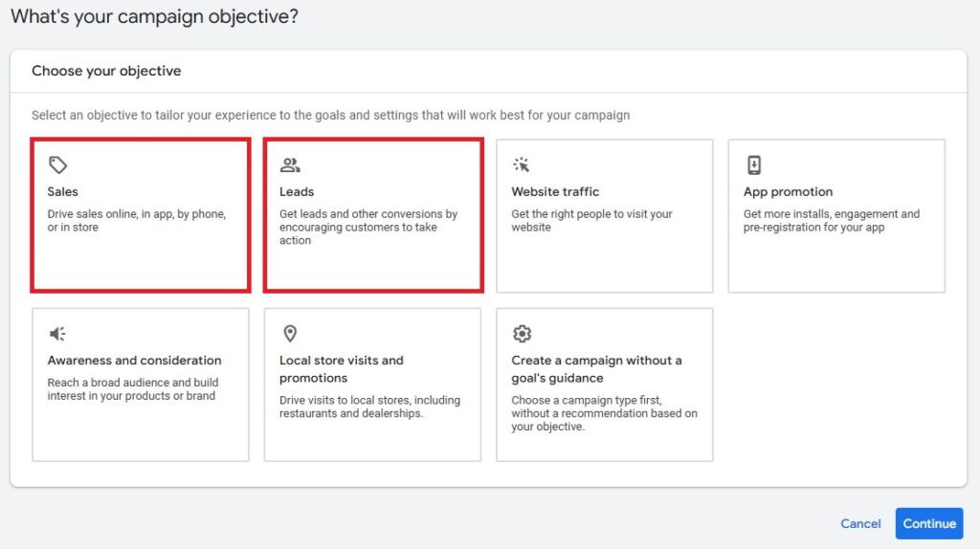
Task: Click the App promotion description text
Action: 832,221
